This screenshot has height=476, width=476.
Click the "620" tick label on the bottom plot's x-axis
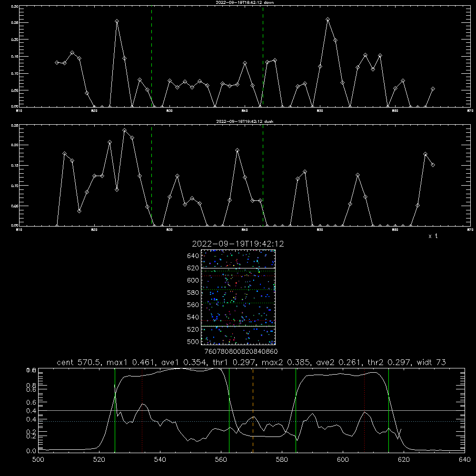pyautogui.click(x=404, y=460)
